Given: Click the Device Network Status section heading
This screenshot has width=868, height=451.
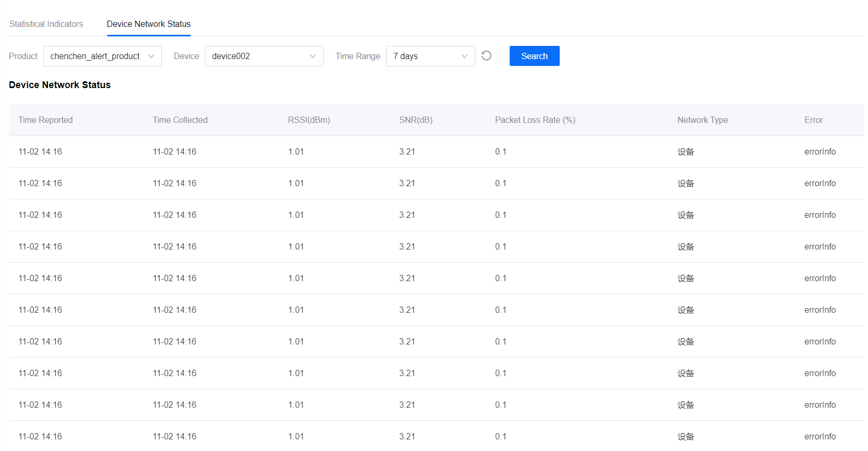Looking at the screenshot, I should tap(60, 85).
